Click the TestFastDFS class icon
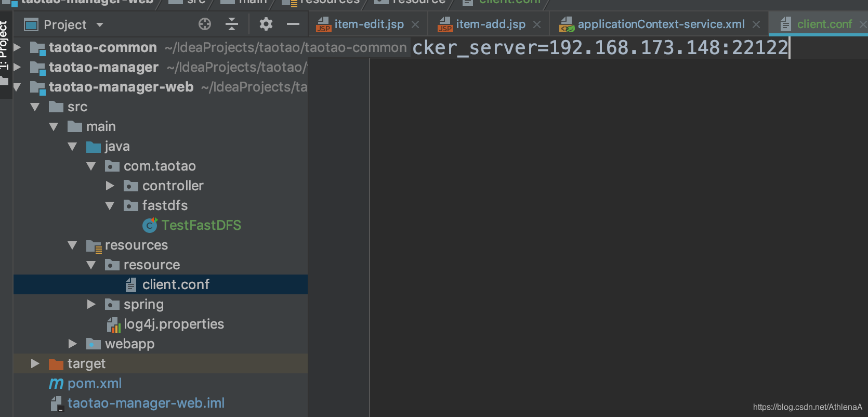The width and height of the screenshot is (868, 417). tap(150, 225)
